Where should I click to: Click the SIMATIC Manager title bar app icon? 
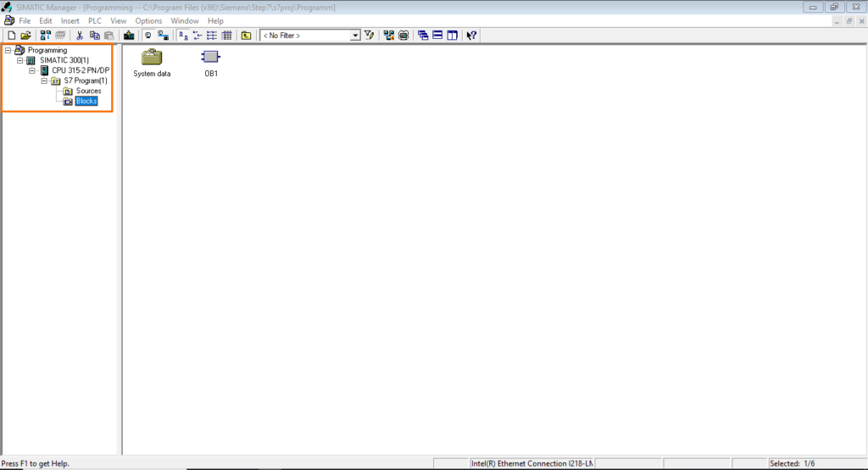[x=7, y=7]
